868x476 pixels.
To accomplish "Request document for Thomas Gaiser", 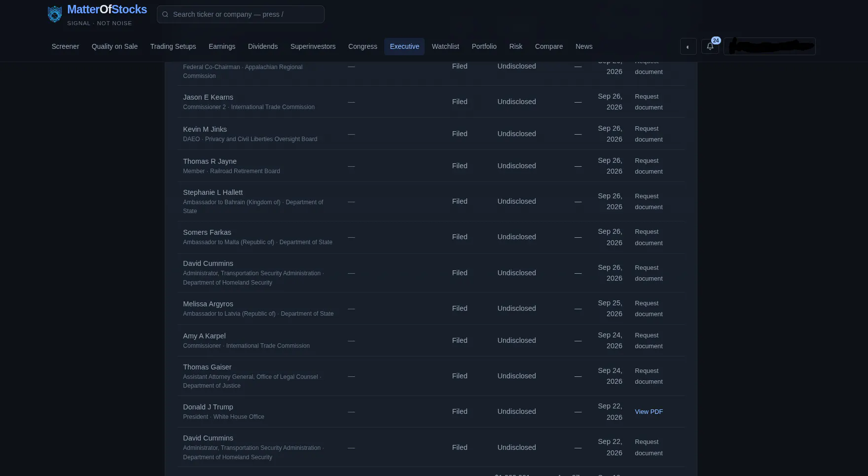I will tap(649, 376).
